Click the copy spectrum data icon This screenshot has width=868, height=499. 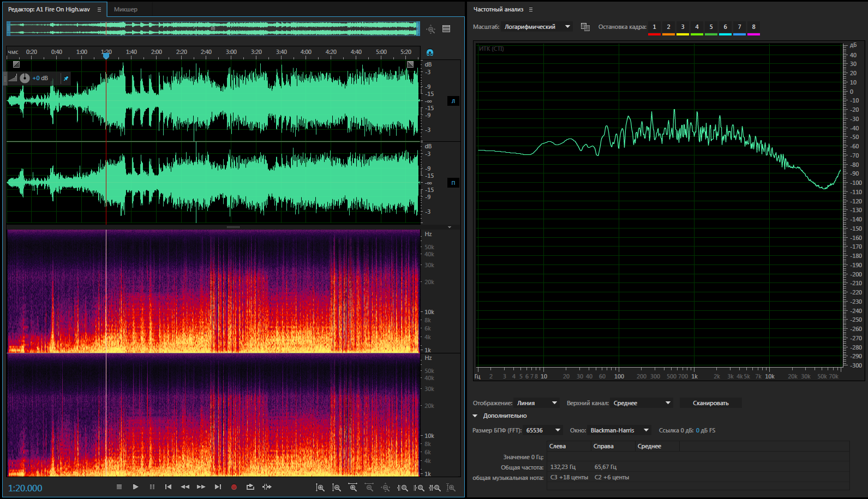point(585,27)
